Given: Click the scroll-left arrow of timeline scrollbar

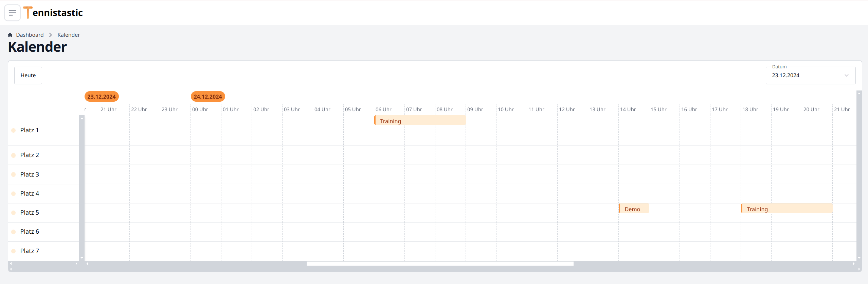Looking at the screenshot, I should pos(87,264).
